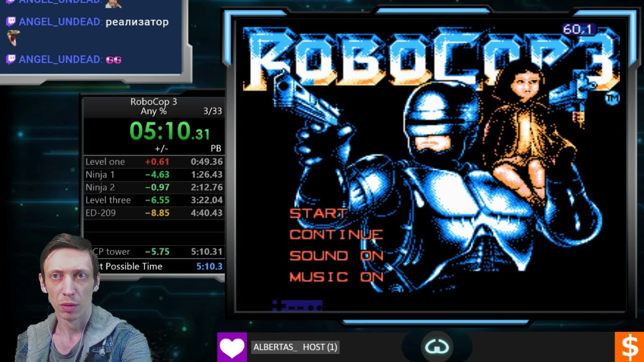The height and width of the screenshot is (362, 644).
Task: Select CONTINUE in the RoboCop 3 menu
Action: click(x=336, y=234)
